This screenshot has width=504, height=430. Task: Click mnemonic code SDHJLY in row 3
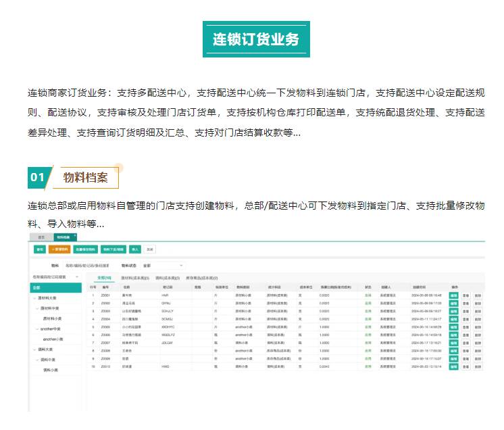(168, 311)
